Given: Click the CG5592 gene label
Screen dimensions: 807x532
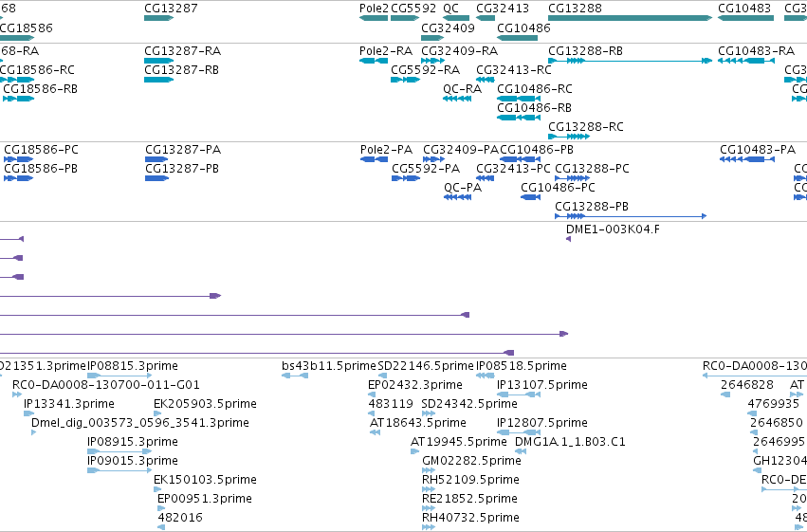Looking at the screenshot, I should click(413, 9).
